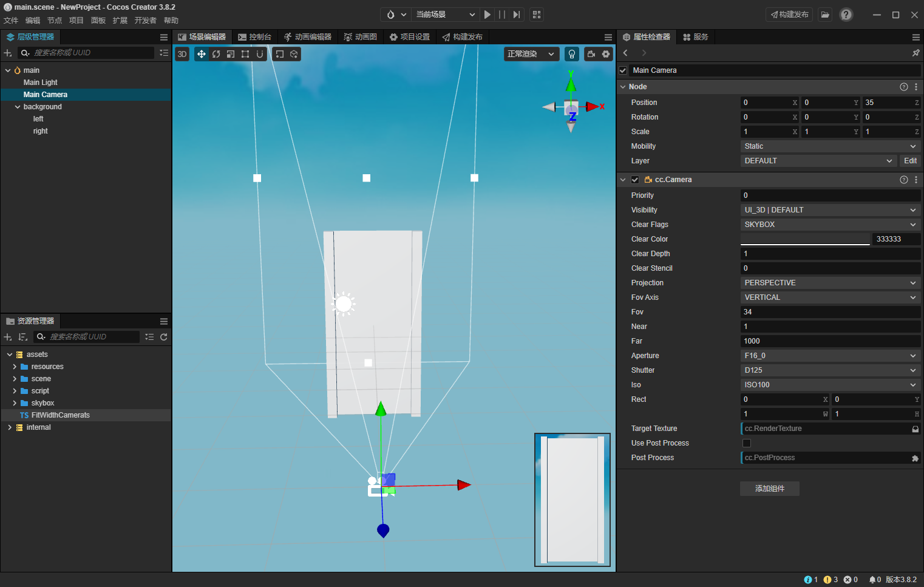Play the scene preview
This screenshot has width=924, height=587.
(487, 15)
